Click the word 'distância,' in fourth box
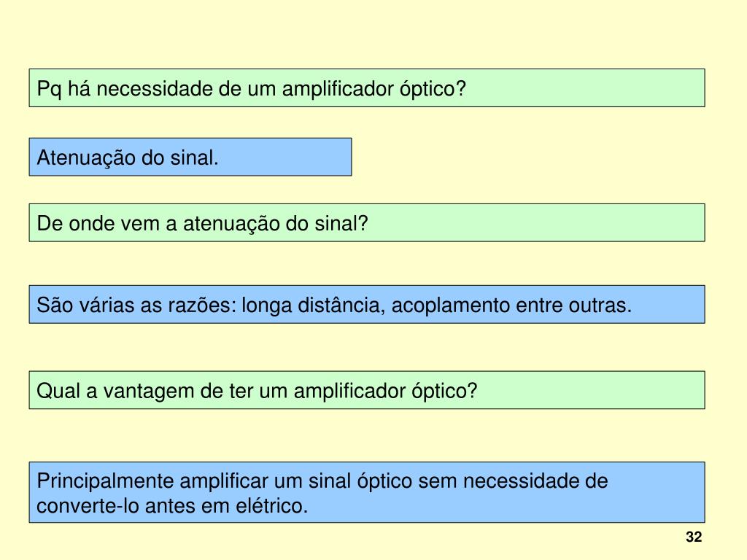 tap(341, 306)
